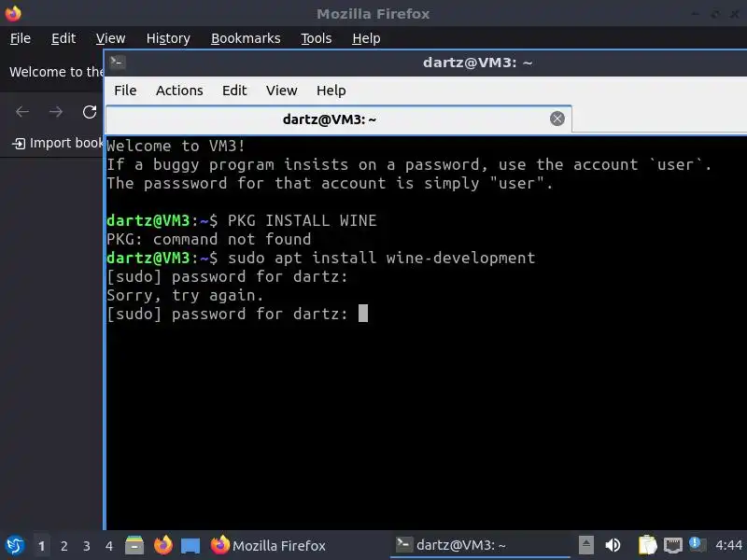Open the Firefox View menu
747x560 pixels.
tap(110, 38)
